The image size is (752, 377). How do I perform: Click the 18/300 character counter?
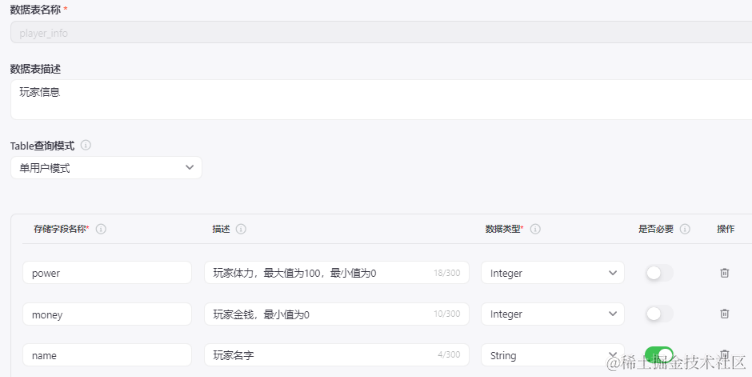446,273
